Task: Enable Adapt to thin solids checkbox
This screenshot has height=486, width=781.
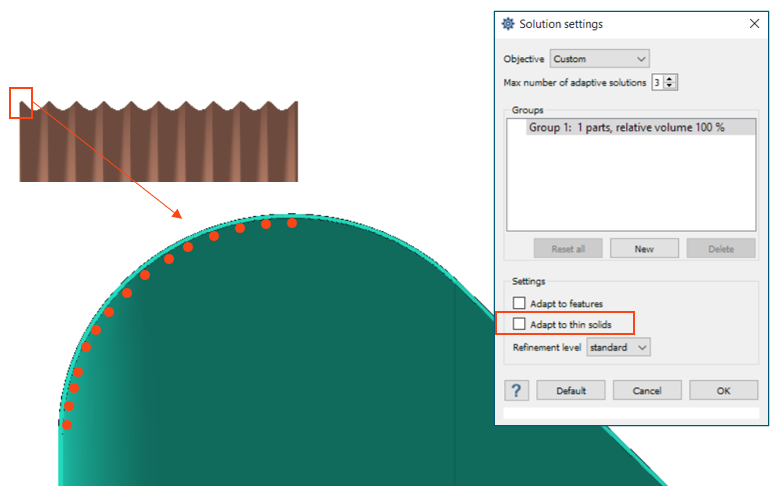Action: (x=519, y=324)
